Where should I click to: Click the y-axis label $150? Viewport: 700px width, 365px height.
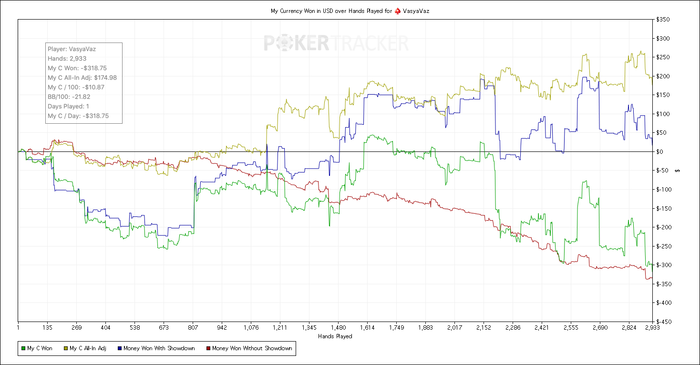(x=663, y=95)
